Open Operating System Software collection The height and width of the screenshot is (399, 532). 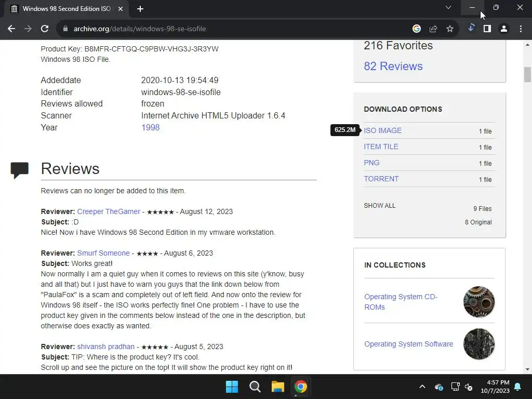pos(408,344)
